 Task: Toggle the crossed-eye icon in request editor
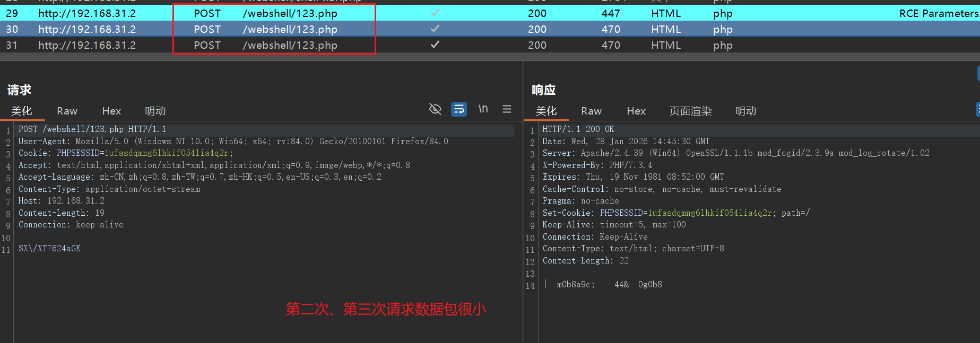[x=435, y=109]
